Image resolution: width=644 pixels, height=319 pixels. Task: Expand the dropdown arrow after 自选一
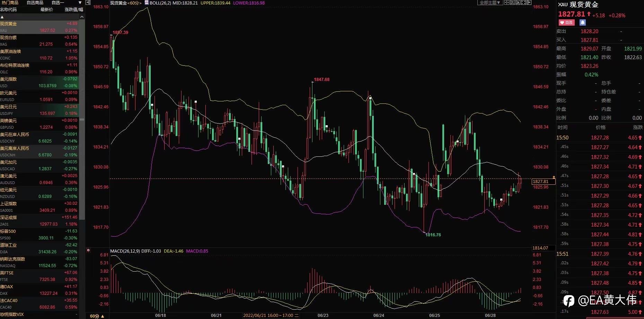click(80, 2)
